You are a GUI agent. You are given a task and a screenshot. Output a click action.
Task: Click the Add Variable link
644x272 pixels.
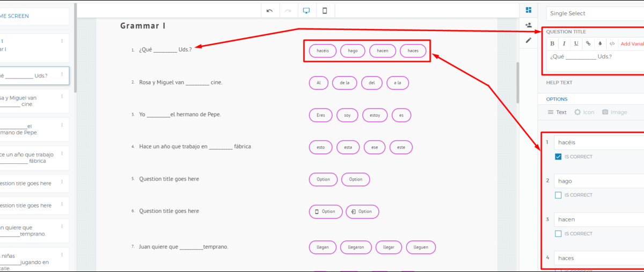(x=632, y=44)
